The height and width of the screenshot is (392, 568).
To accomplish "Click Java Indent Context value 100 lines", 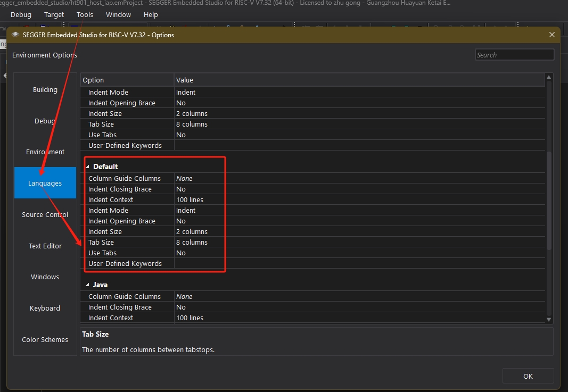I will (x=190, y=318).
